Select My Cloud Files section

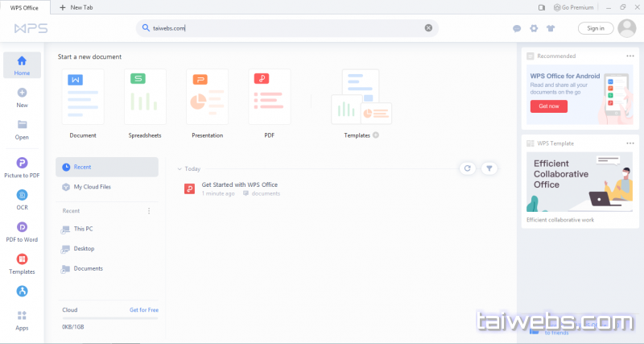click(92, 187)
